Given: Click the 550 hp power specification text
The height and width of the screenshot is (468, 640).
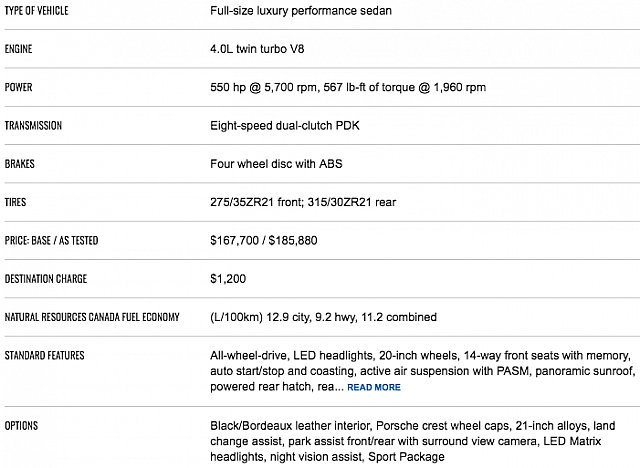Looking at the screenshot, I should 348,87.
